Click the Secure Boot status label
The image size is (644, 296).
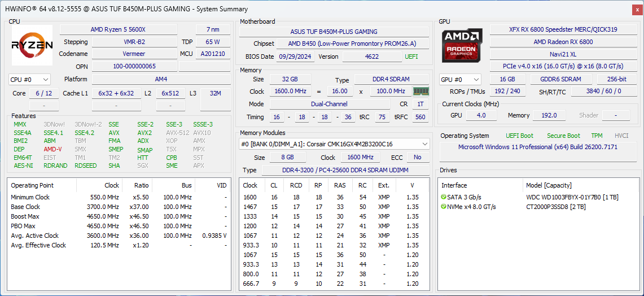[563, 136]
